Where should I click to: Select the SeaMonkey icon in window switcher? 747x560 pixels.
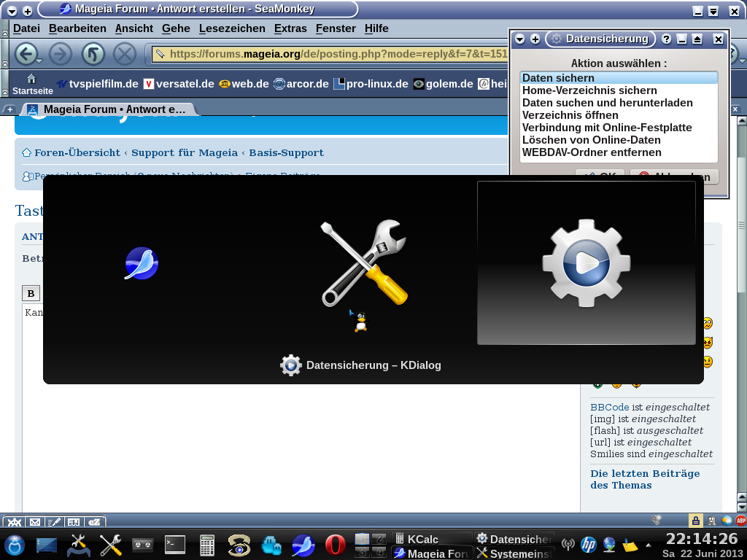(142, 263)
